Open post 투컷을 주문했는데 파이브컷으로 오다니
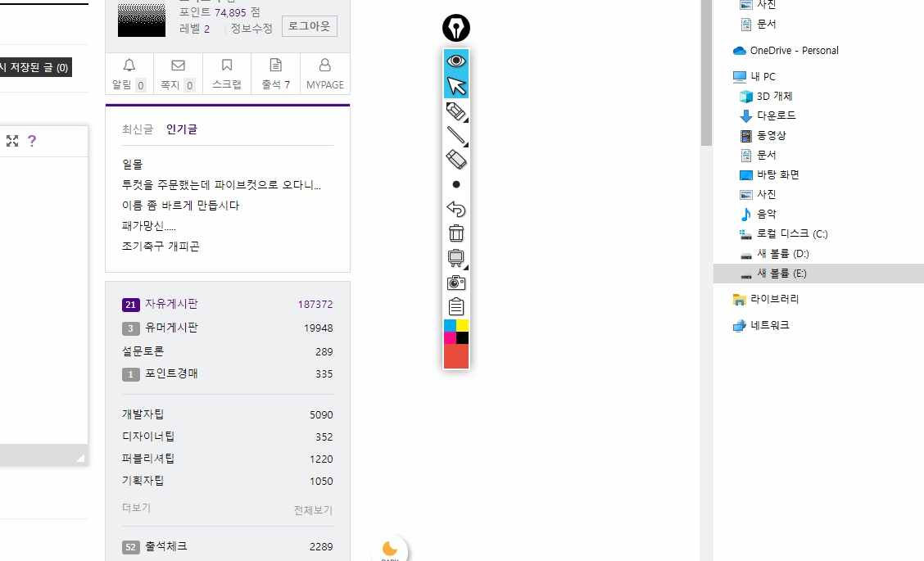The height and width of the screenshot is (561, 924). coord(221,185)
